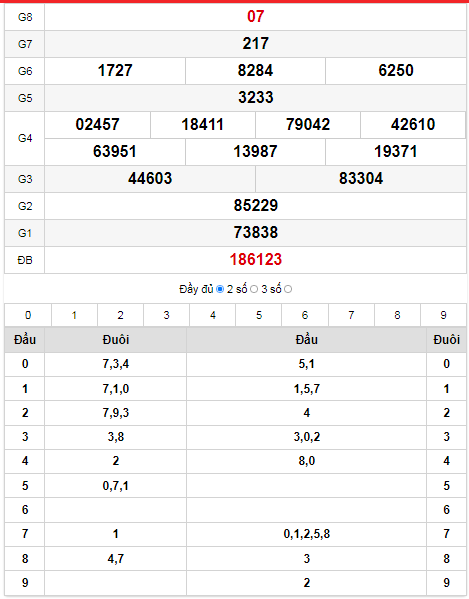The width and height of the screenshot is (469, 599).
Task: Click G4 number 18411
Action: 202,125
